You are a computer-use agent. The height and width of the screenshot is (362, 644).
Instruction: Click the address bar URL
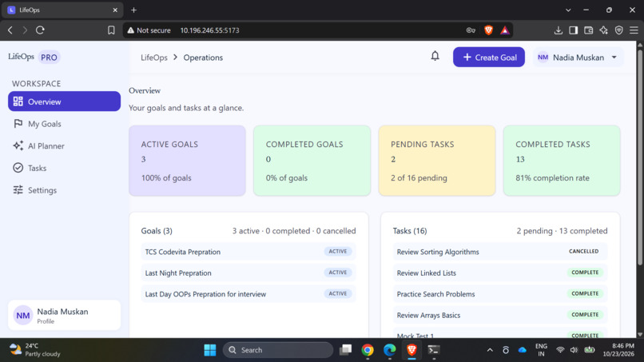(x=209, y=30)
